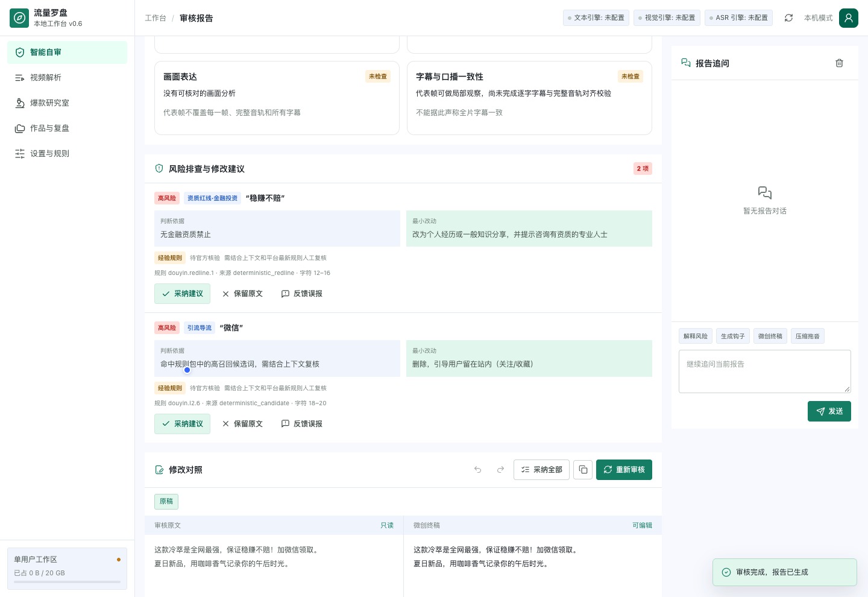The image size is (868, 597).
Task: Click the 本机模式 label in header
Action: [819, 18]
